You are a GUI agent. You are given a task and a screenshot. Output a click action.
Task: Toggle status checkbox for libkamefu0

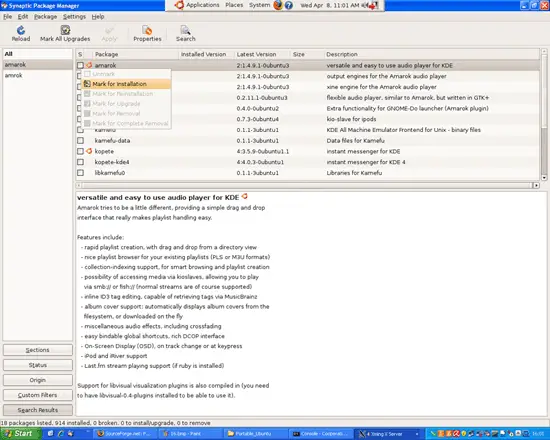click(80, 173)
